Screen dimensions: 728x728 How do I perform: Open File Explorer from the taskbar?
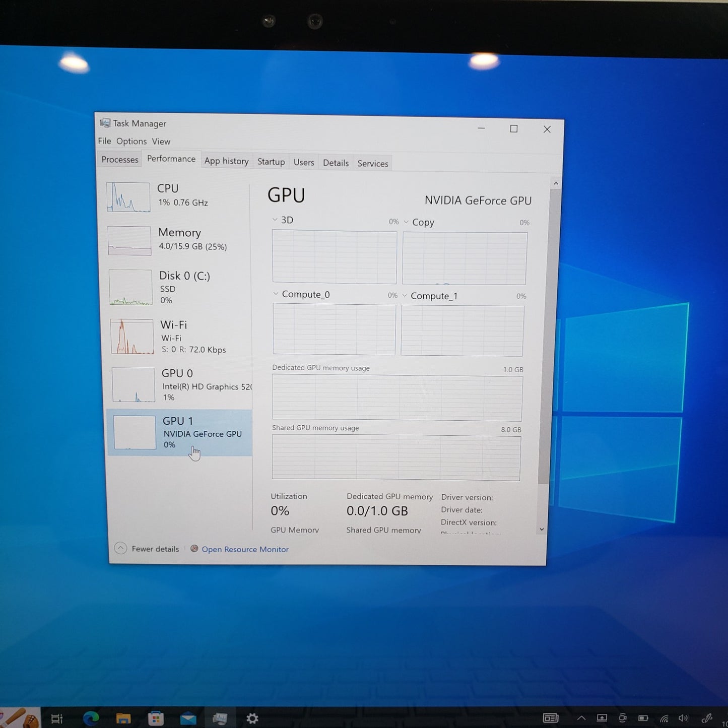123,718
